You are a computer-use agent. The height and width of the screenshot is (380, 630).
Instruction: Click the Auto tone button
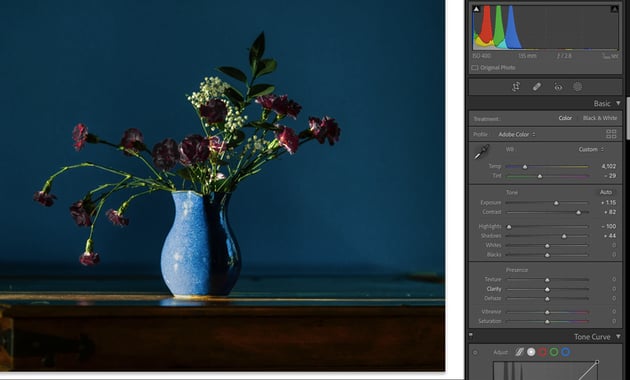(x=606, y=192)
